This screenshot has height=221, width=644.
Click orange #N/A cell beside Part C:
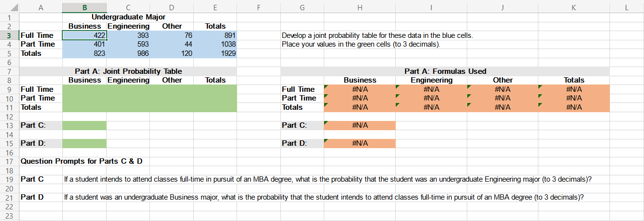(360, 125)
